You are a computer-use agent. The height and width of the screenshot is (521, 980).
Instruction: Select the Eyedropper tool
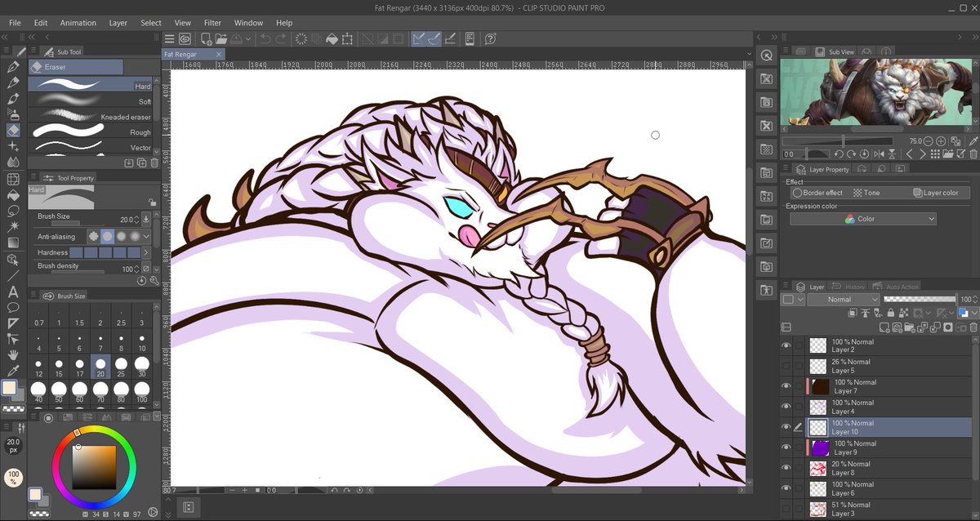click(13, 372)
